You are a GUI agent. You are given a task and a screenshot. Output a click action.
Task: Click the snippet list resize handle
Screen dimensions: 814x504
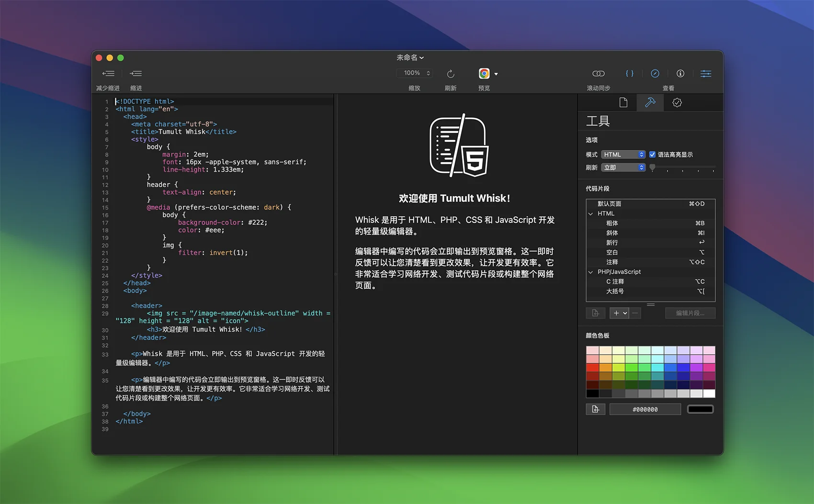point(651,304)
